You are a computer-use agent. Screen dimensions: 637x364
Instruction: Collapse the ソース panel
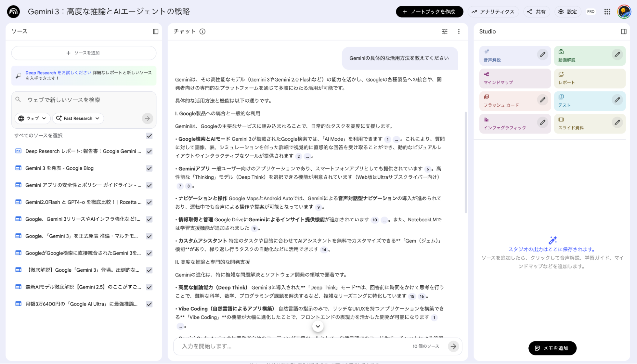pos(156,32)
